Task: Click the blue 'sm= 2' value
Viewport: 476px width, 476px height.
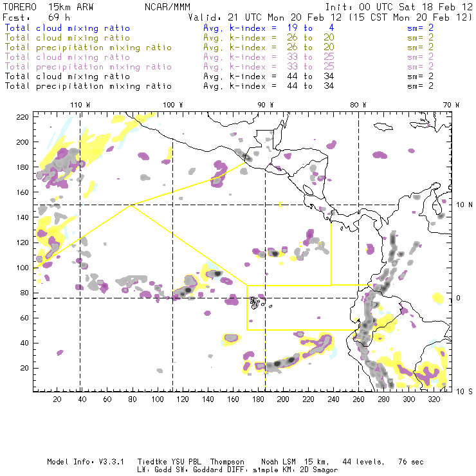Action: pyautogui.click(x=420, y=28)
